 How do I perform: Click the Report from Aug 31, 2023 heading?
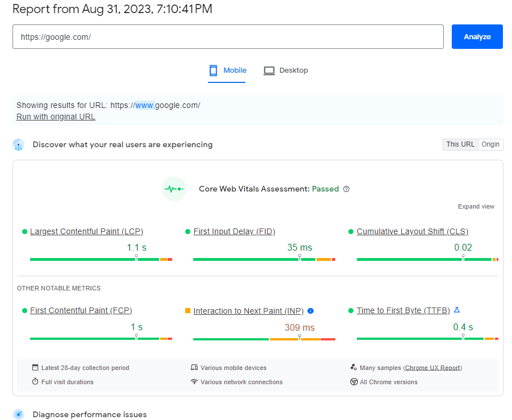click(113, 9)
